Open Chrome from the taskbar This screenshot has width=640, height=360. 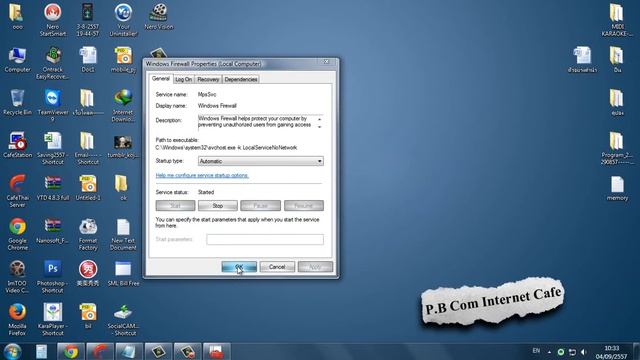pos(71,351)
